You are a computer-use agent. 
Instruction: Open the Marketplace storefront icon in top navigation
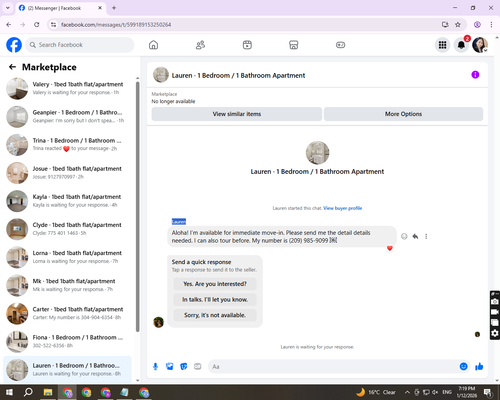pyautogui.click(x=294, y=45)
